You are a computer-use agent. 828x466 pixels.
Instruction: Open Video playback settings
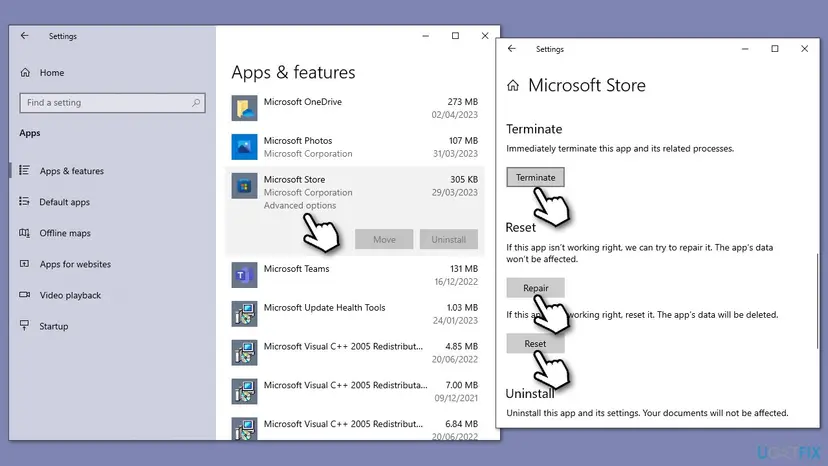tap(70, 295)
